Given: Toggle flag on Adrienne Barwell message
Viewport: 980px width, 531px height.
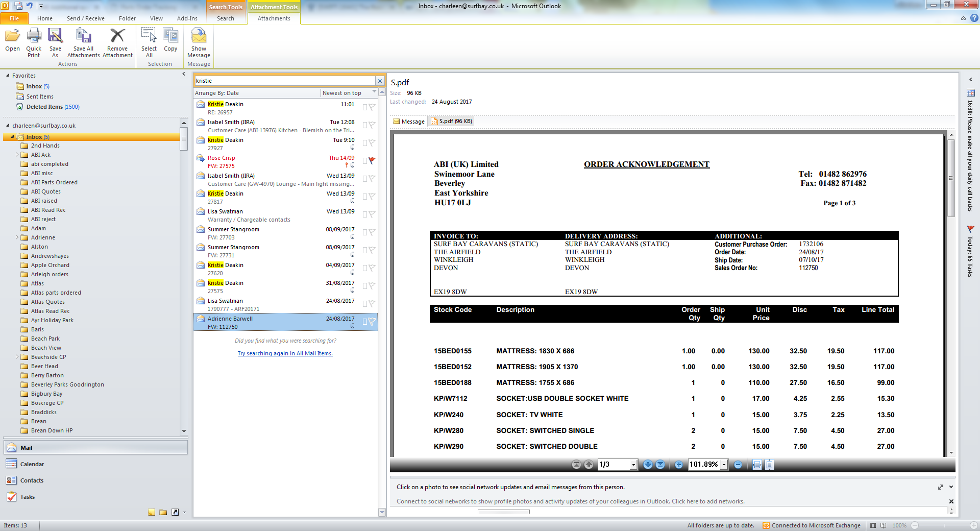Looking at the screenshot, I should (372, 322).
